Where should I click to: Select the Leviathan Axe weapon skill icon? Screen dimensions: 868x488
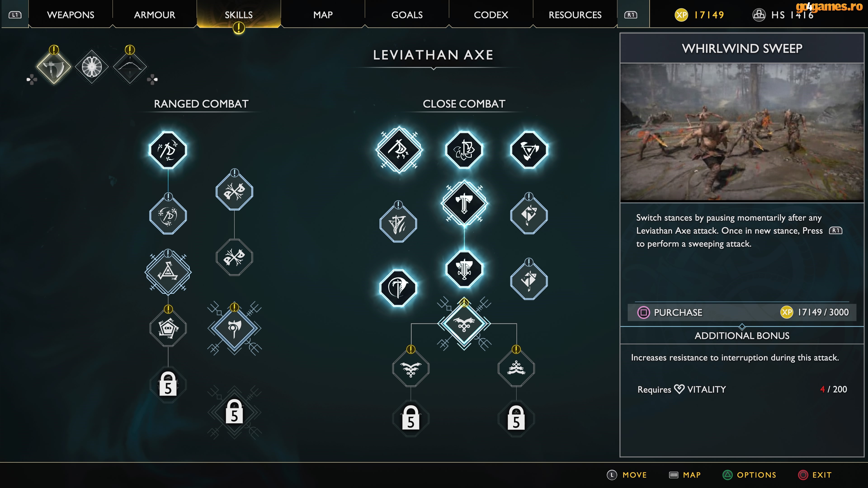[54, 67]
